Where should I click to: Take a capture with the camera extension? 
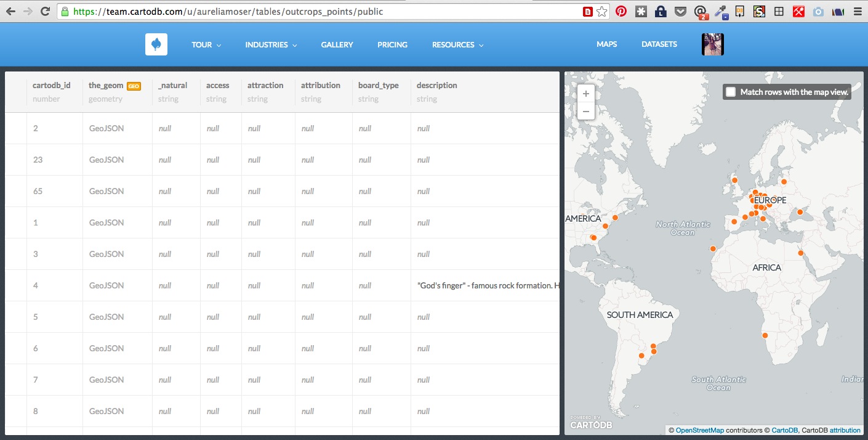coord(818,11)
